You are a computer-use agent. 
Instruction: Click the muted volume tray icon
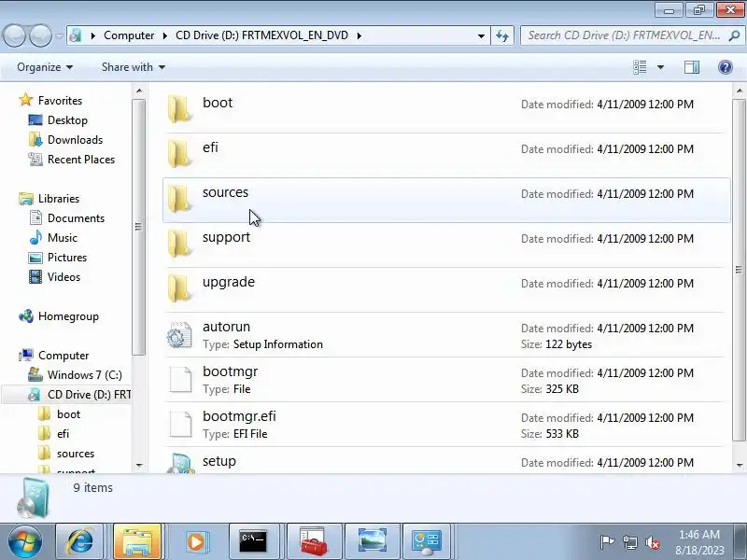[x=652, y=542]
